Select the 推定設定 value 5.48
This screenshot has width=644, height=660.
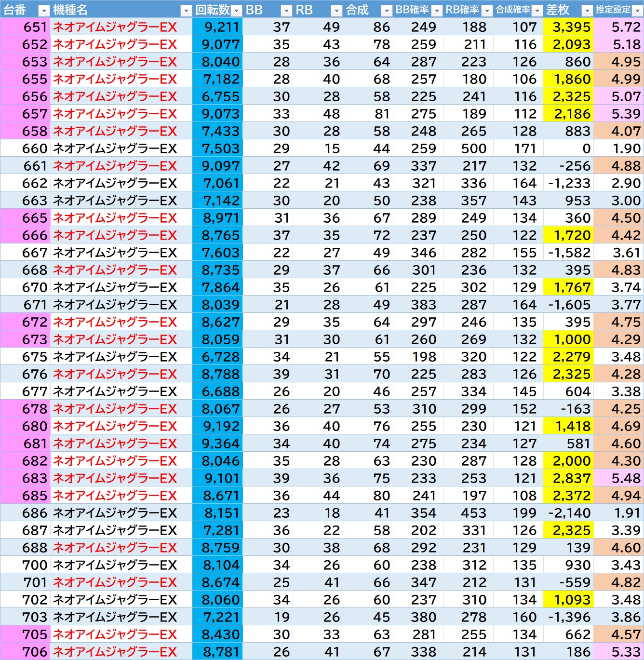(x=618, y=478)
